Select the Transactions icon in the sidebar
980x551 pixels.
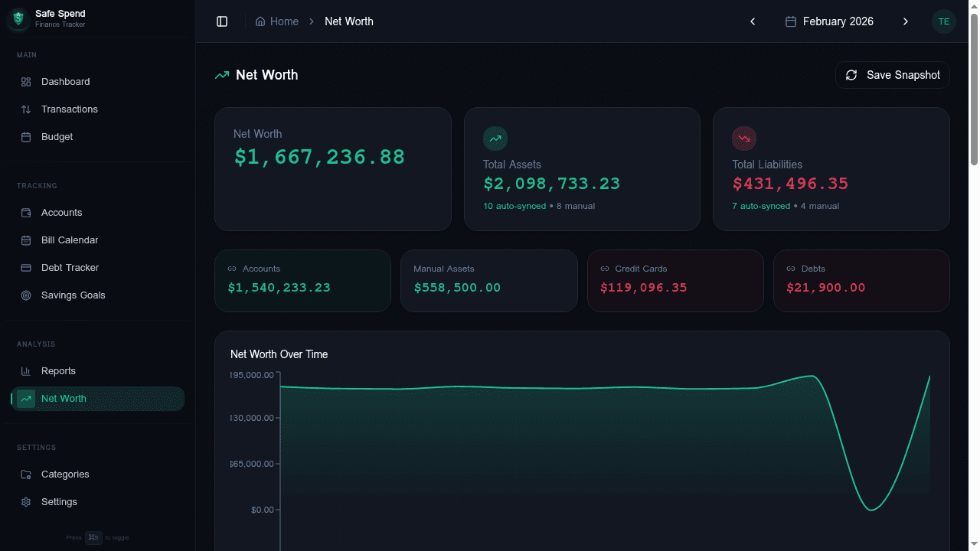click(24, 109)
